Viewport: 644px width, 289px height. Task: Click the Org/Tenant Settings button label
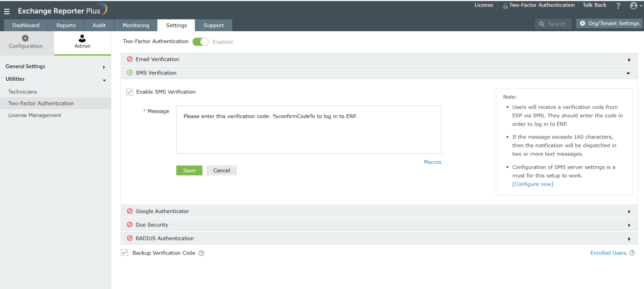(614, 23)
